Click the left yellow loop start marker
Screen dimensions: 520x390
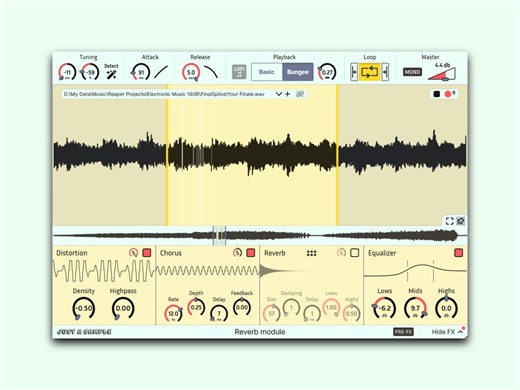coord(167,155)
